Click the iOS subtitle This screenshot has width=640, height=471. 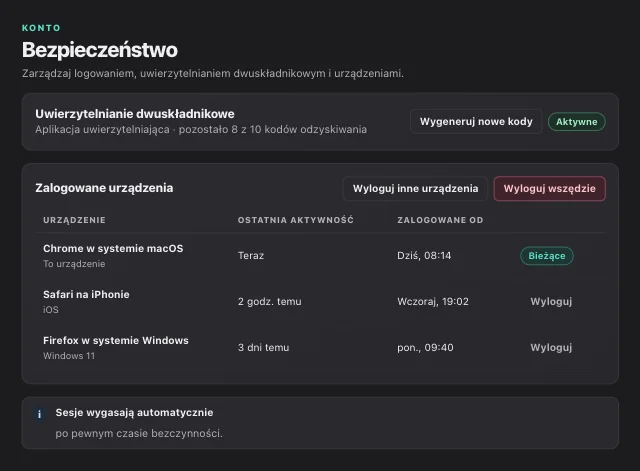pyautogui.click(x=51, y=310)
